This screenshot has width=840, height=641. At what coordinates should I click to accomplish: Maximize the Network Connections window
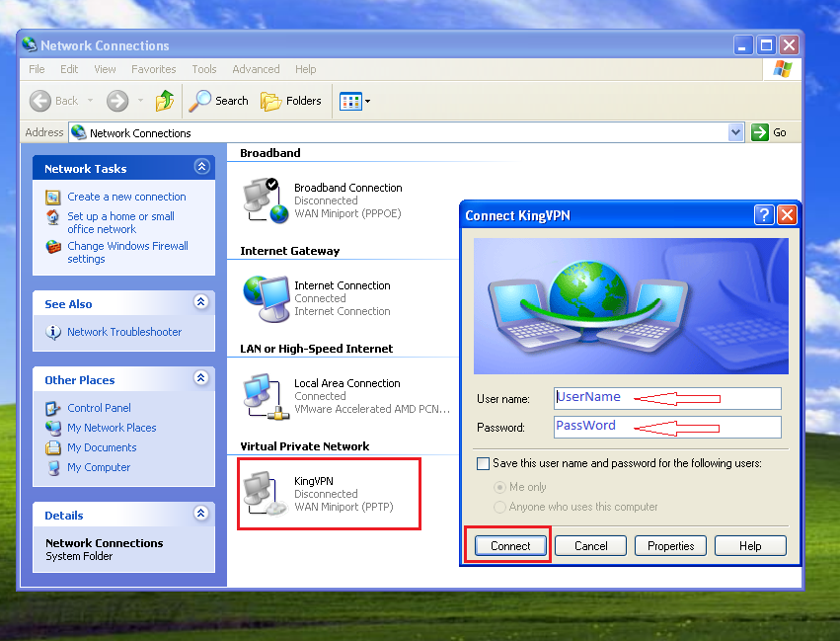click(x=766, y=45)
